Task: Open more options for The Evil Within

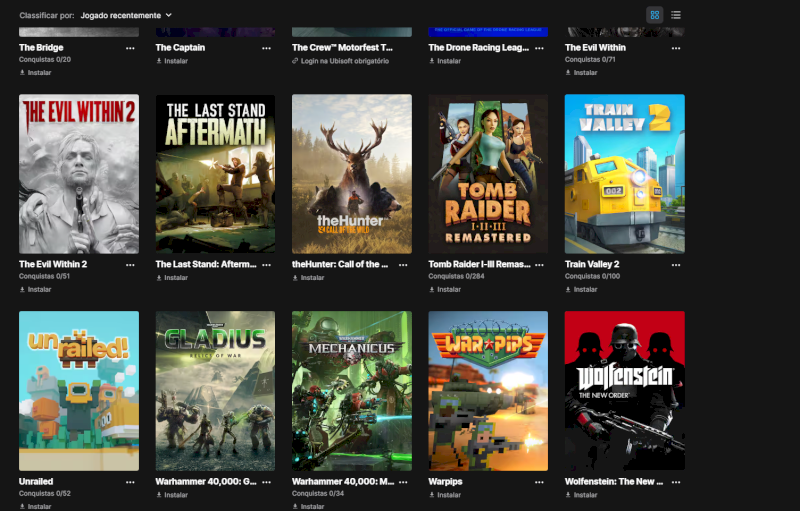Action: 676,48
